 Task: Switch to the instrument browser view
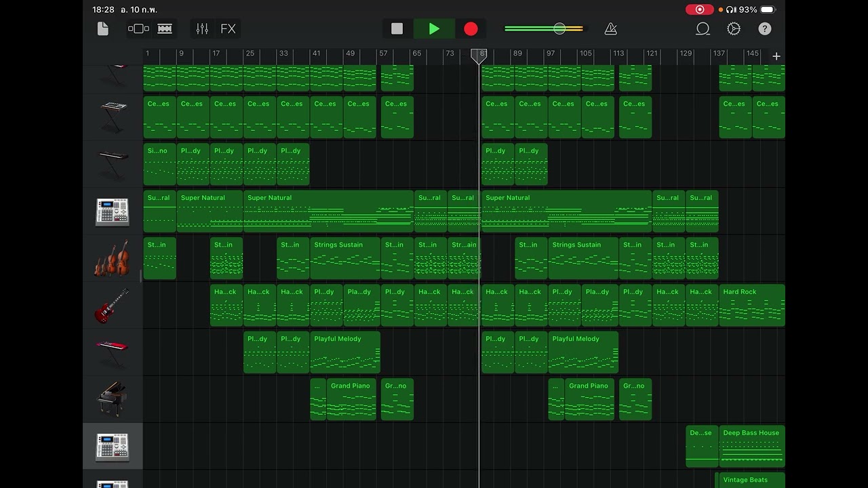[138, 28]
